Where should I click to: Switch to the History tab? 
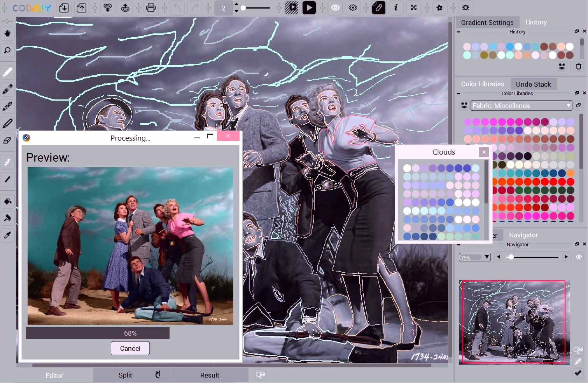pos(536,23)
